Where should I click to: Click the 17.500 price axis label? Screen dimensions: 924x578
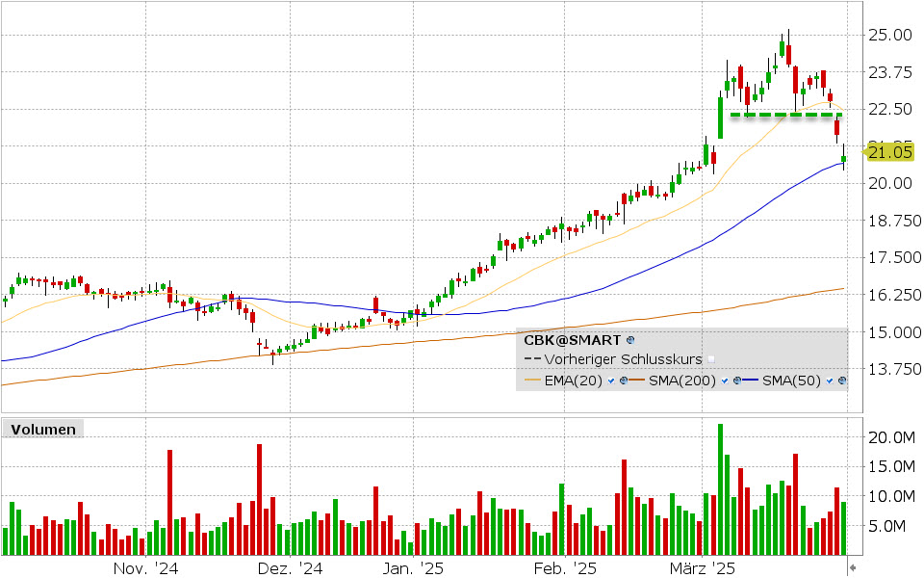(x=894, y=258)
